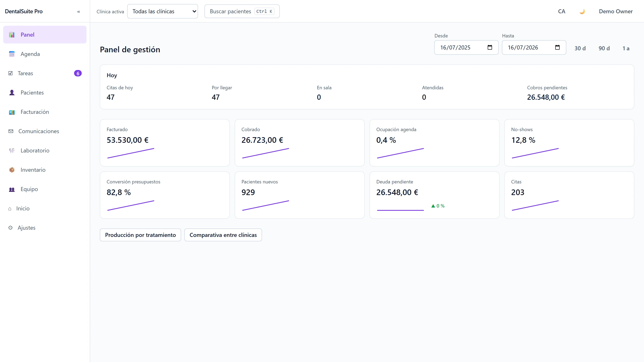Open Demo Owner user menu
Viewport: 644px width, 362px height.
coord(615,11)
